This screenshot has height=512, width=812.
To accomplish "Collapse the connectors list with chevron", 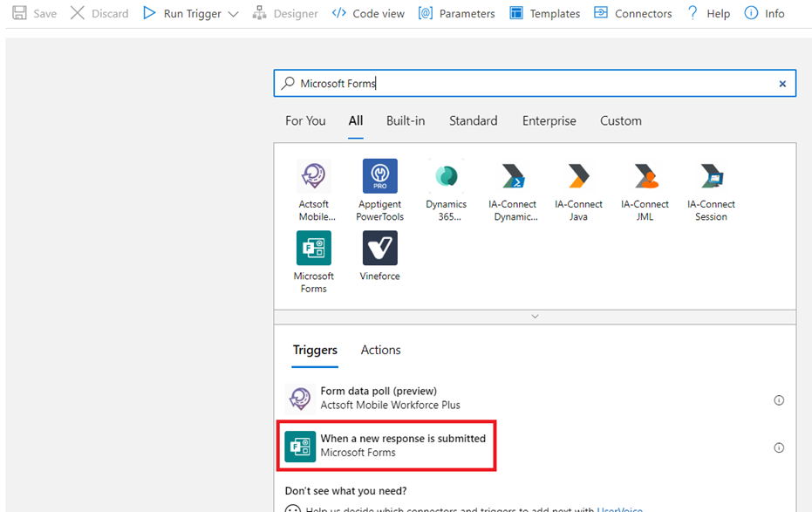I will pos(535,317).
